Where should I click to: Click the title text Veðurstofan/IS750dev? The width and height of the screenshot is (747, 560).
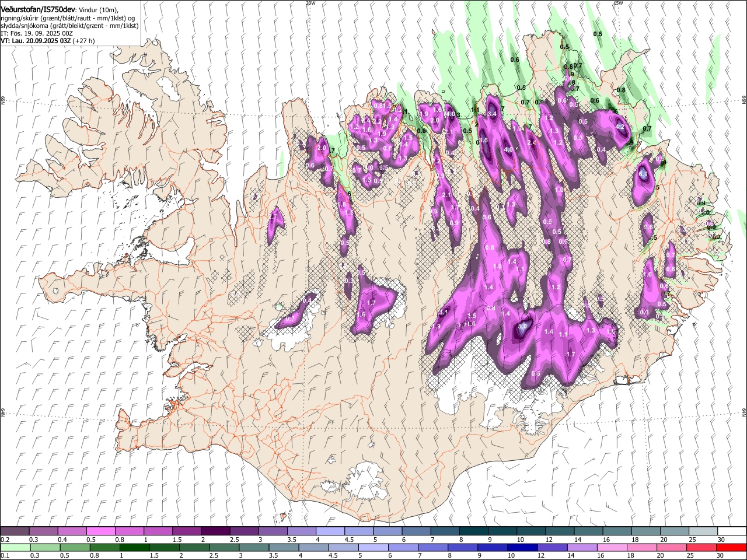(x=38, y=10)
